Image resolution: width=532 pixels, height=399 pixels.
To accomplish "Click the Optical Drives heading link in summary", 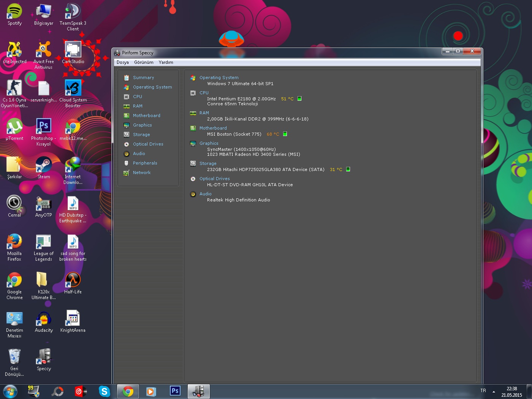I will click(x=214, y=179).
